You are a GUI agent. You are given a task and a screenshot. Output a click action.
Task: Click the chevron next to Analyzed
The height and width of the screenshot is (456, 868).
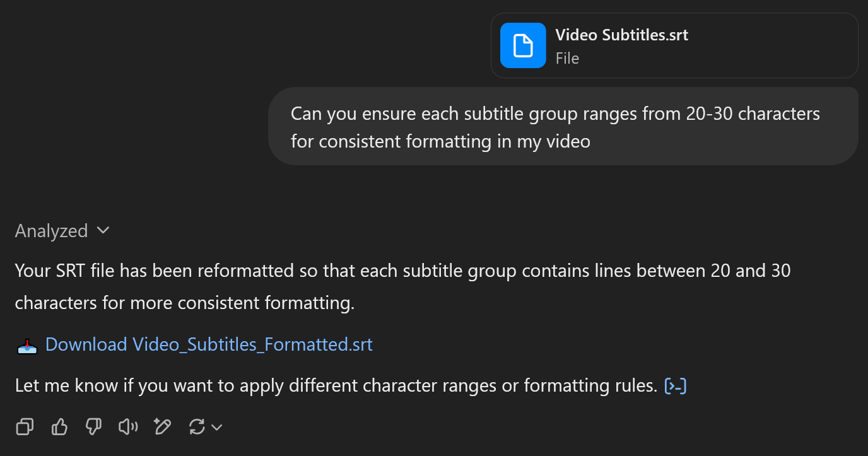pyautogui.click(x=103, y=230)
